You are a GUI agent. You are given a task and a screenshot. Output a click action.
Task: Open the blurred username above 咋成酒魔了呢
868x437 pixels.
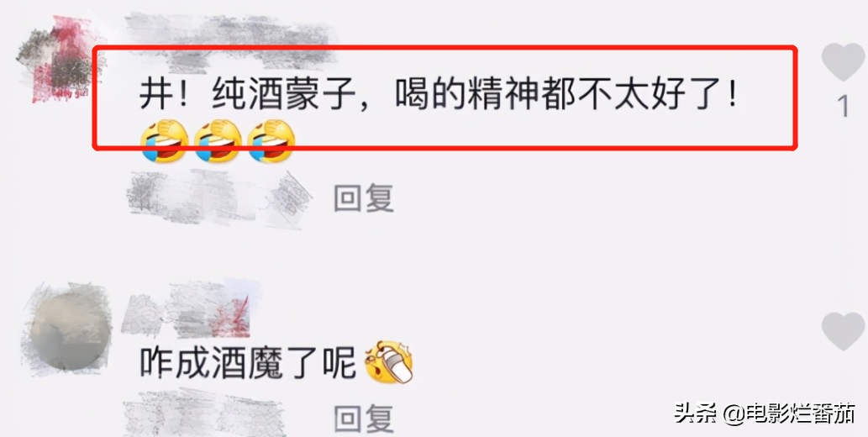(x=192, y=310)
